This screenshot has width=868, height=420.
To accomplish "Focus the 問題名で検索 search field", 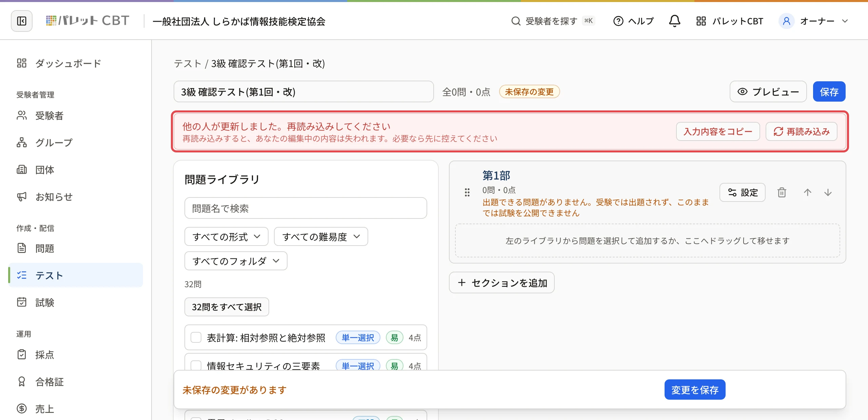I will click(306, 208).
